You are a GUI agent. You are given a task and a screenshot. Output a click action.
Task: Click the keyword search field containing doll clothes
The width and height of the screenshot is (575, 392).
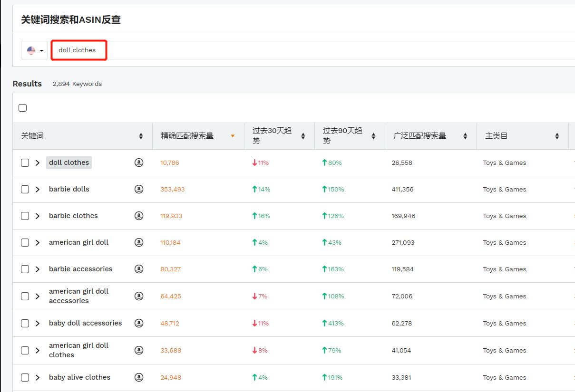click(314, 50)
